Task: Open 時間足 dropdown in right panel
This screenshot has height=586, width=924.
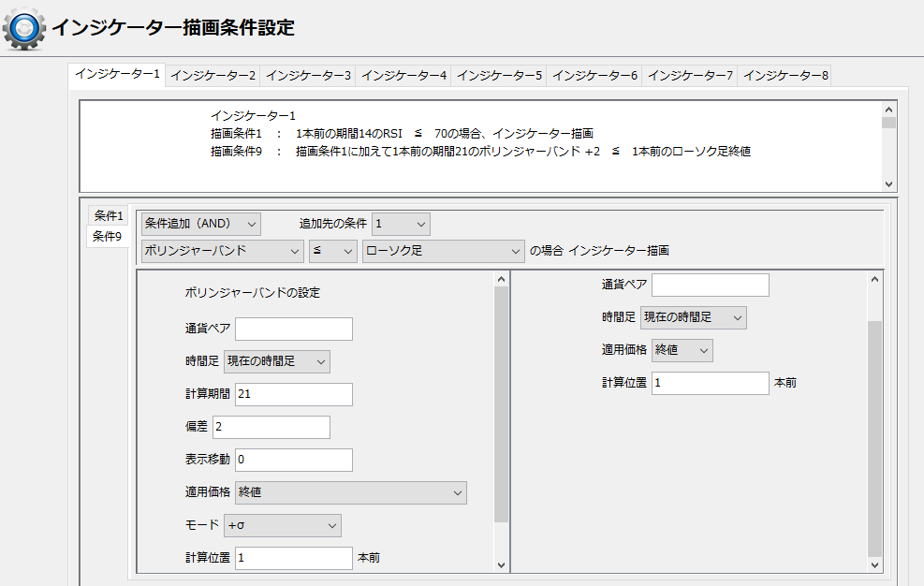Action: 694,317
